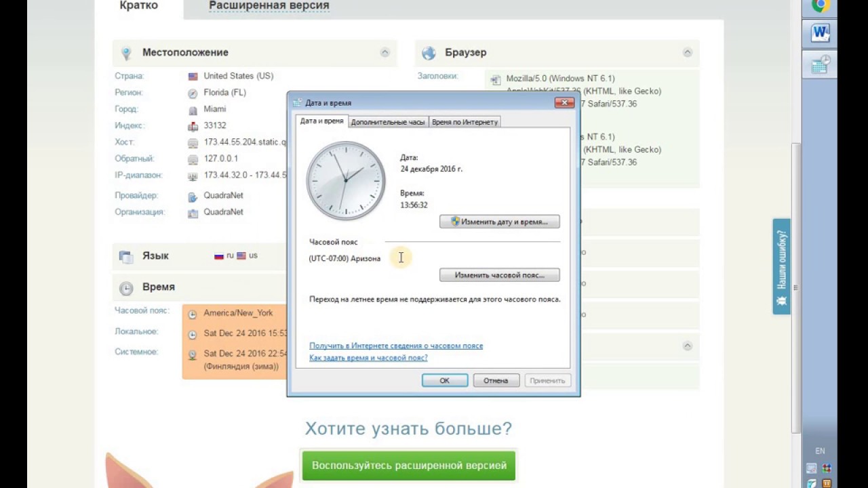Click the text America/New_York

pyautogui.click(x=238, y=313)
